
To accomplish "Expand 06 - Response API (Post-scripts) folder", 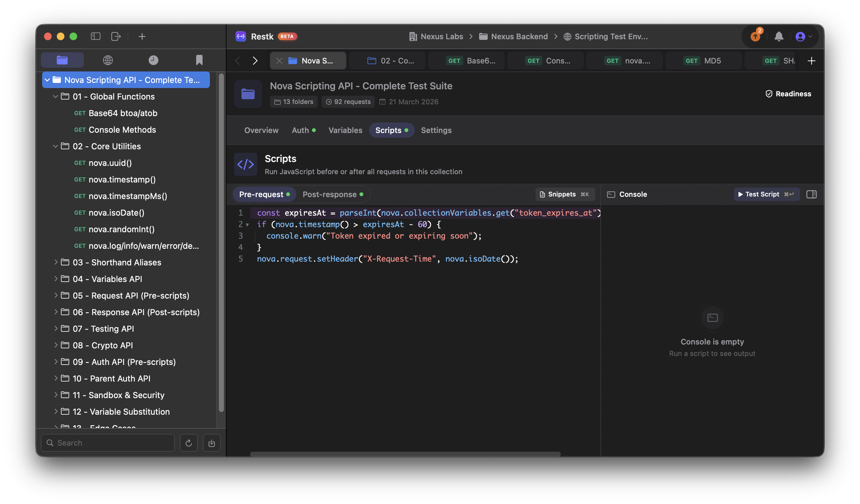I will click(55, 312).
